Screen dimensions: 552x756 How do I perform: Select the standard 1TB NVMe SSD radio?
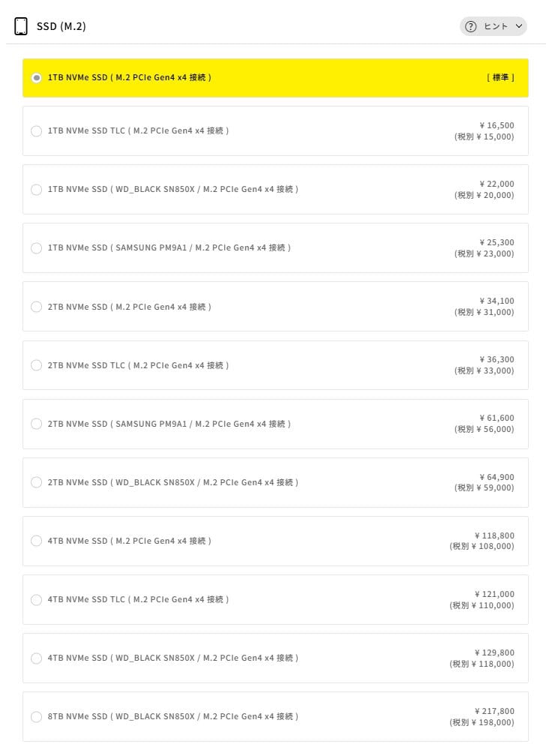pyautogui.click(x=36, y=78)
